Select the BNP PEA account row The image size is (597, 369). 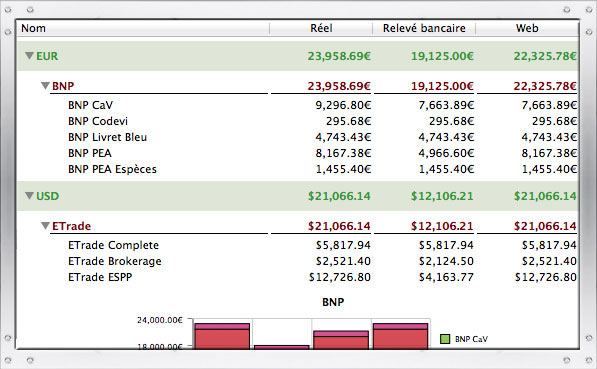click(x=297, y=153)
